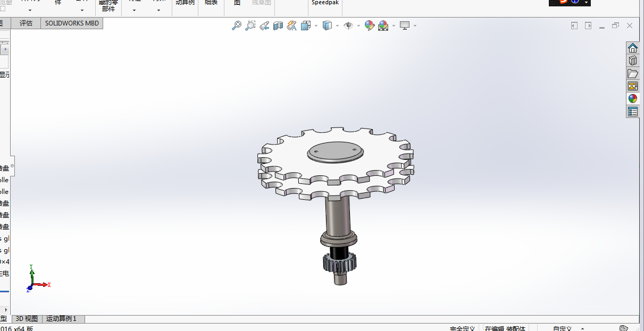Open the View Orientation dropdown arrow
644x331 pixels.
pos(316,26)
